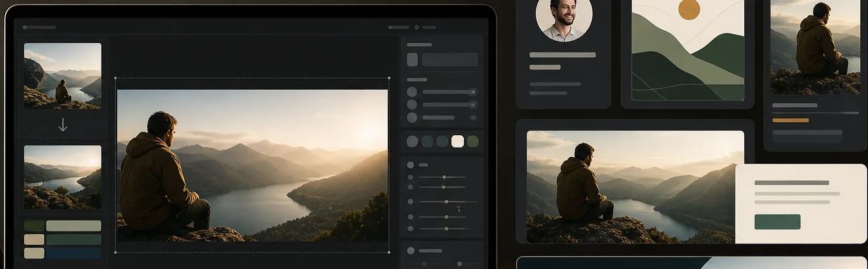Toggle the switch on the second option row
Screen dimensions: 868x269
pyautogui.click(x=472, y=104)
